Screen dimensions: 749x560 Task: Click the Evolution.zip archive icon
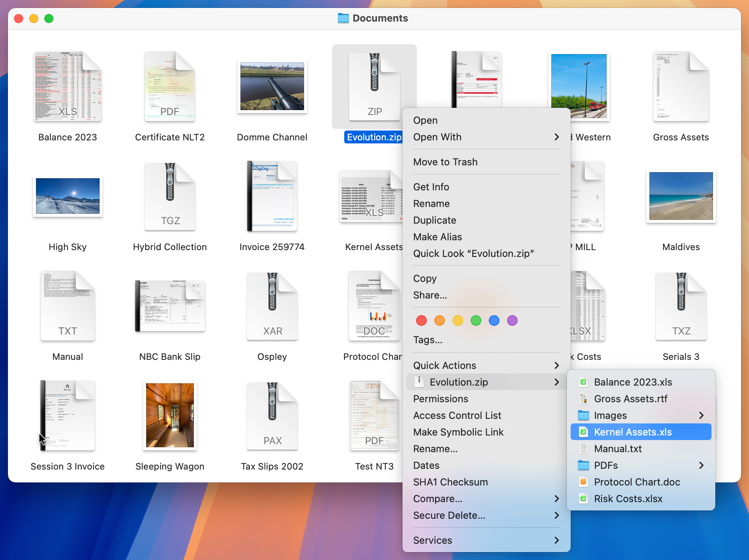(x=374, y=86)
